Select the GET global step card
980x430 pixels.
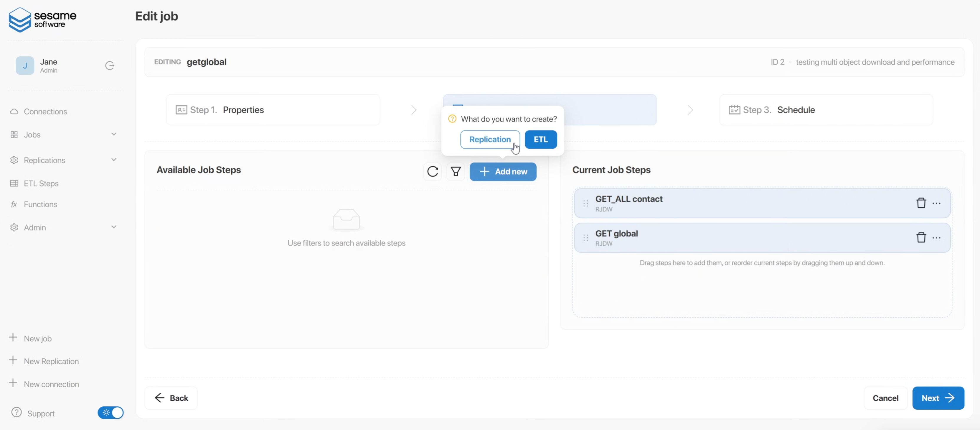click(x=762, y=238)
